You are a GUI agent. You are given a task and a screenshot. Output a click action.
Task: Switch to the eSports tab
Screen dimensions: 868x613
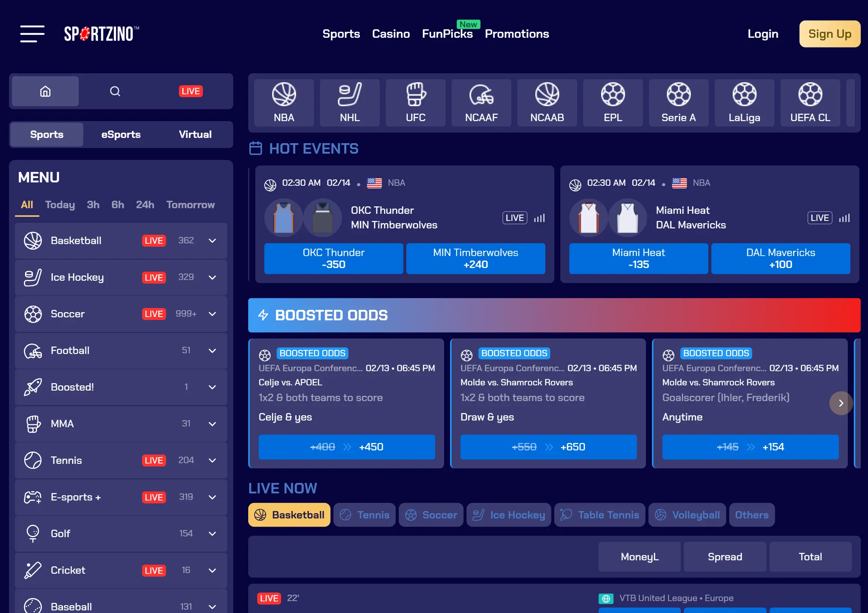click(121, 135)
